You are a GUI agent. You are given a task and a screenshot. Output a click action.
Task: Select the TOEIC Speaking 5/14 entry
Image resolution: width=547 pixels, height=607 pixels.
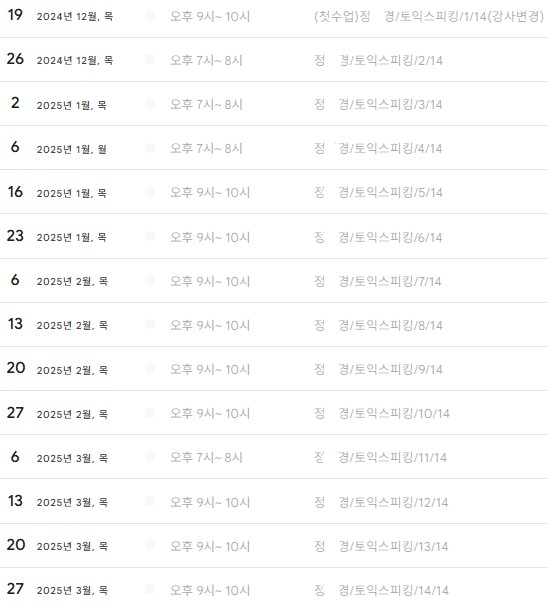point(378,192)
